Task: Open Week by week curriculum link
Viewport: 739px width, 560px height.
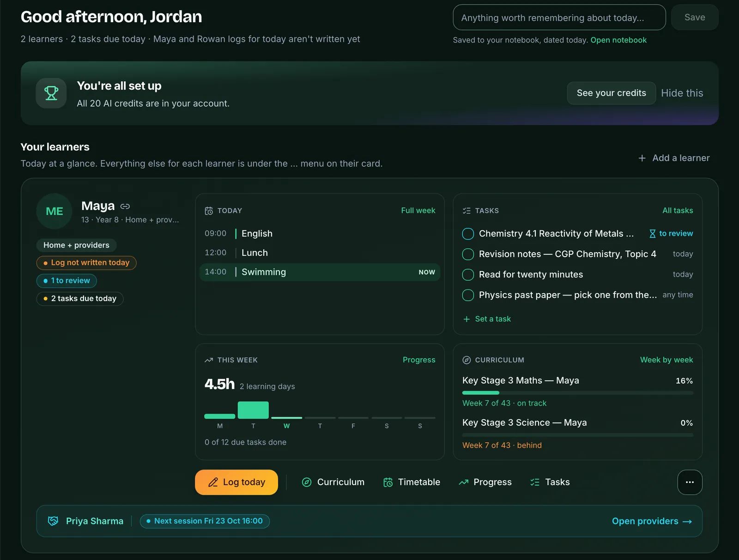Action: click(x=666, y=360)
